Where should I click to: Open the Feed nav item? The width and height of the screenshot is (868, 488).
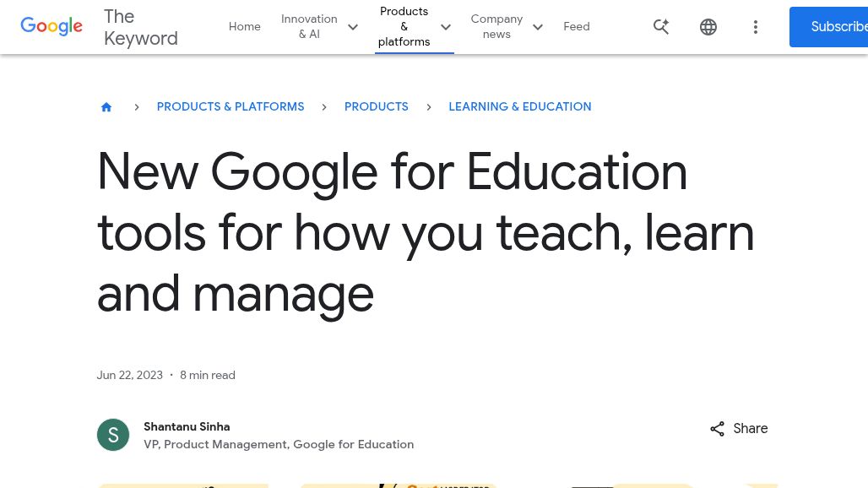pos(577,27)
